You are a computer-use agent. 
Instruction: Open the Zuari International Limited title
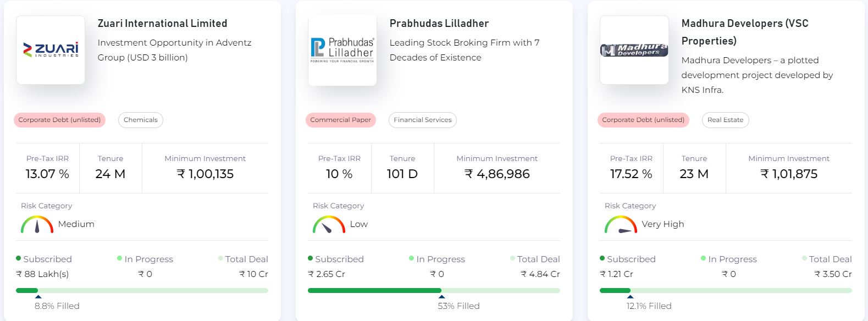click(162, 24)
